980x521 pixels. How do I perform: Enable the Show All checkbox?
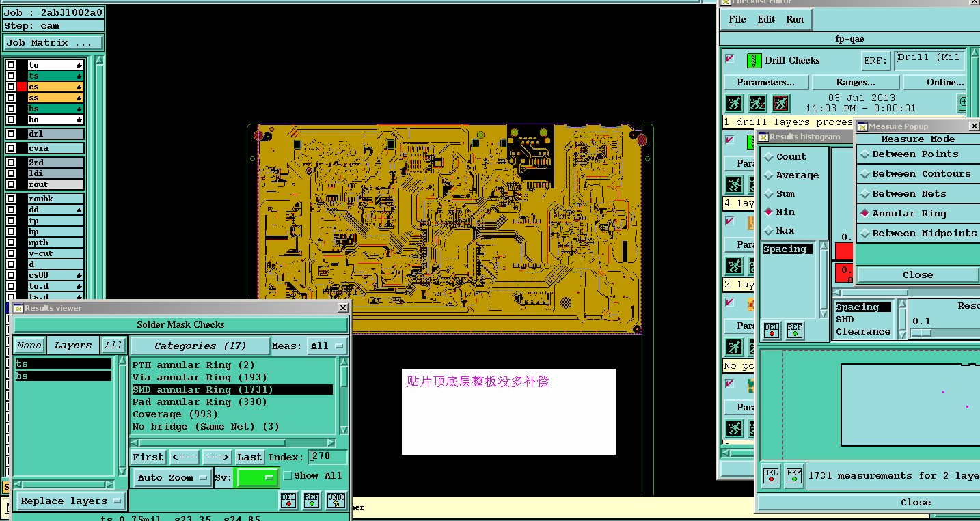point(287,476)
